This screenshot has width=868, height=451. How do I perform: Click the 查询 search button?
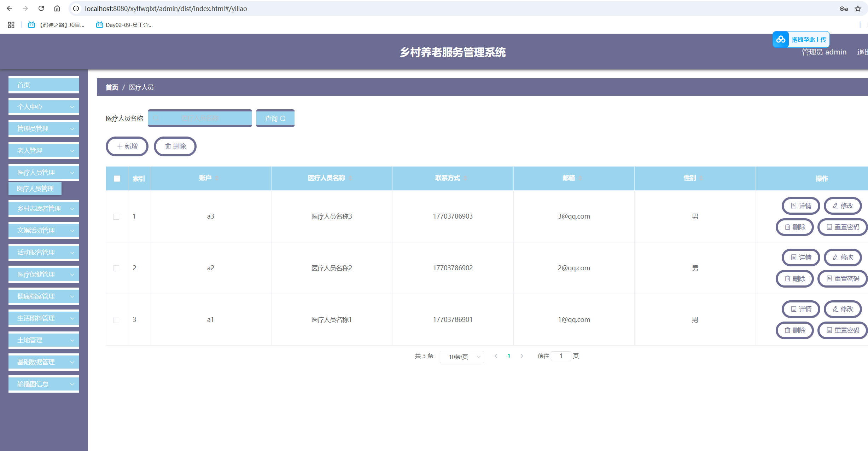pos(275,118)
